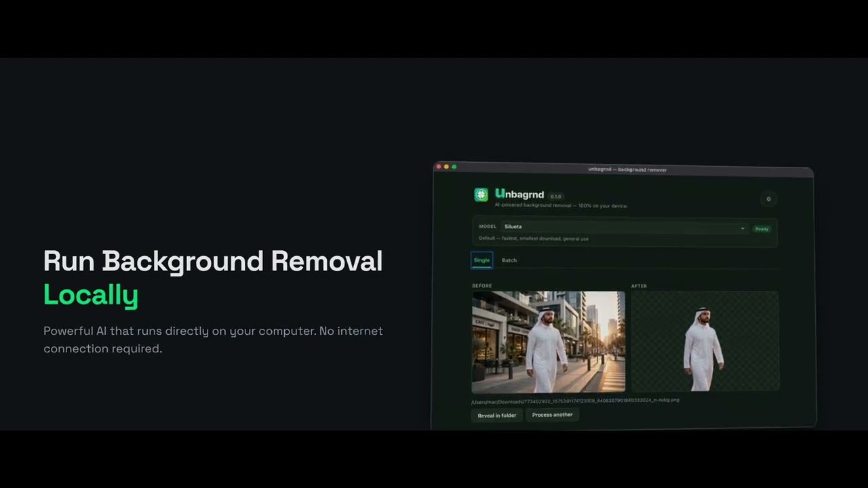Maximize the Unbagrnd window with green button

(454, 167)
